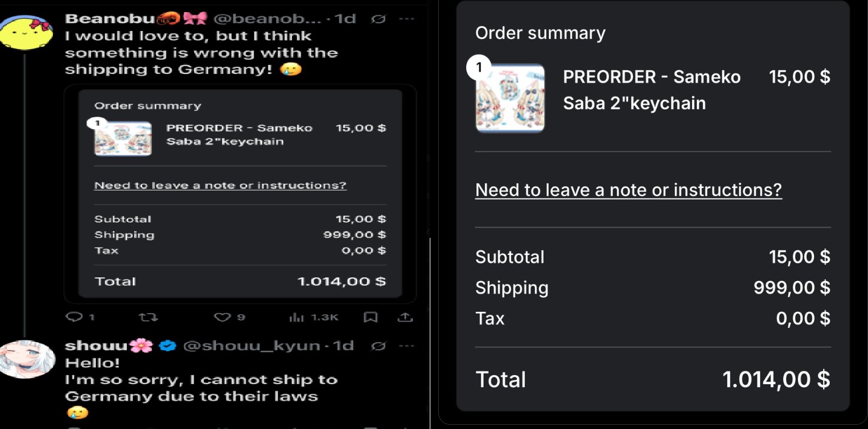The height and width of the screenshot is (429, 868).
Task: Bookmark Beanobu's tweet
Action: pyautogui.click(x=370, y=317)
